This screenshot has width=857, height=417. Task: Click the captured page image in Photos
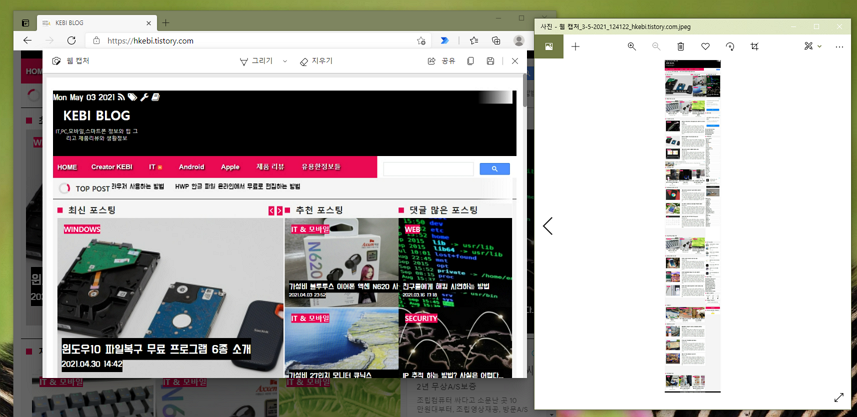(692, 226)
